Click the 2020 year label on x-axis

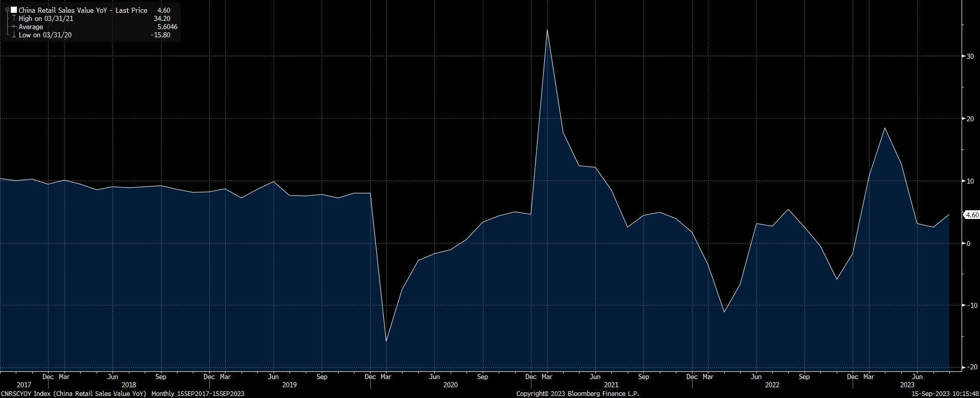450,385
